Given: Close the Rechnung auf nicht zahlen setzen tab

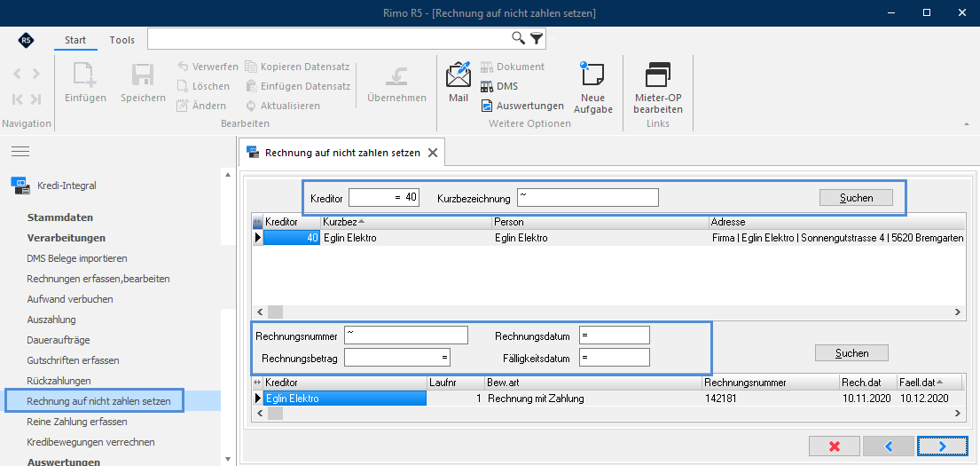Looking at the screenshot, I should tap(433, 152).
